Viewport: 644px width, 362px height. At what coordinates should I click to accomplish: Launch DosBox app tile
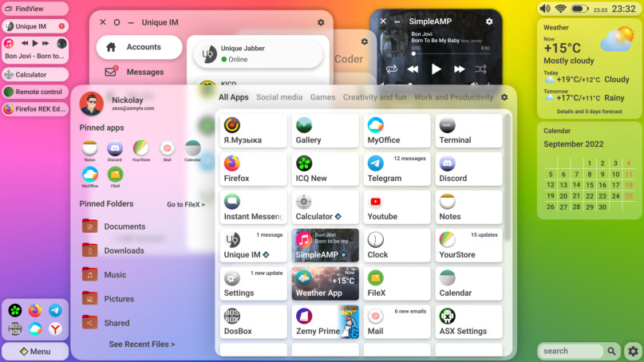pyautogui.click(x=254, y=322)
